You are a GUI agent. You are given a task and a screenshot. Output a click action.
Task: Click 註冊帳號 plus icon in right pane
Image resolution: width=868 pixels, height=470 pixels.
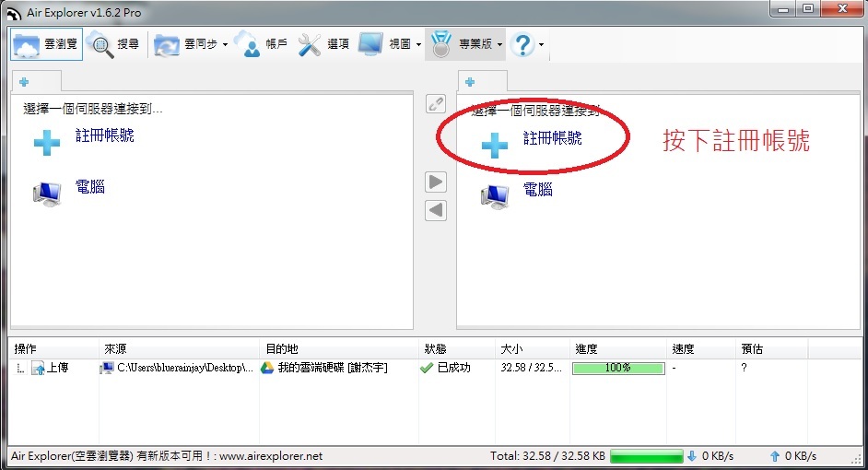pos(494,145)
